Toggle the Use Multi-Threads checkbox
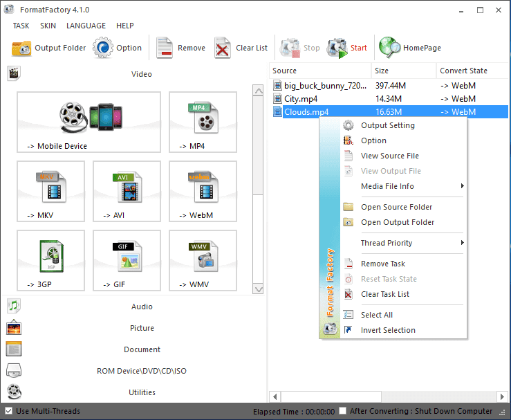 [9, 411]
